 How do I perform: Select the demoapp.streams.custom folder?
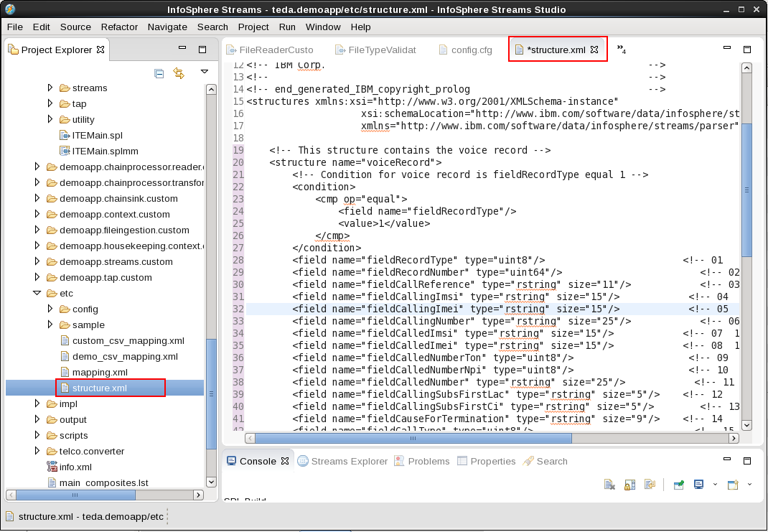pos(116,261)
